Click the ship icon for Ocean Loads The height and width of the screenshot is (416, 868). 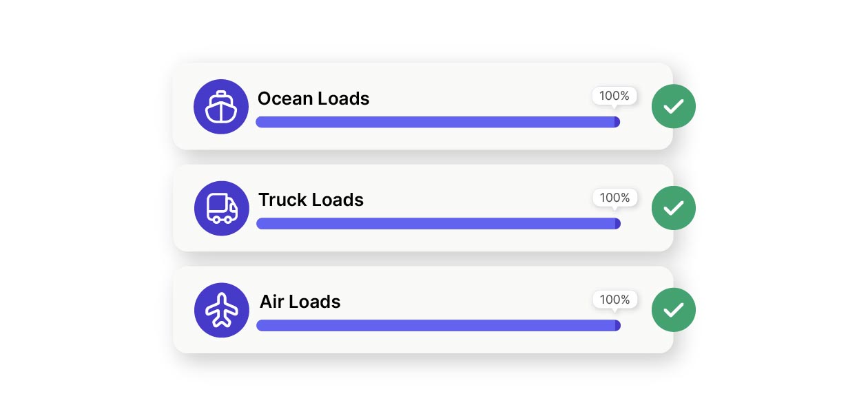221,107
